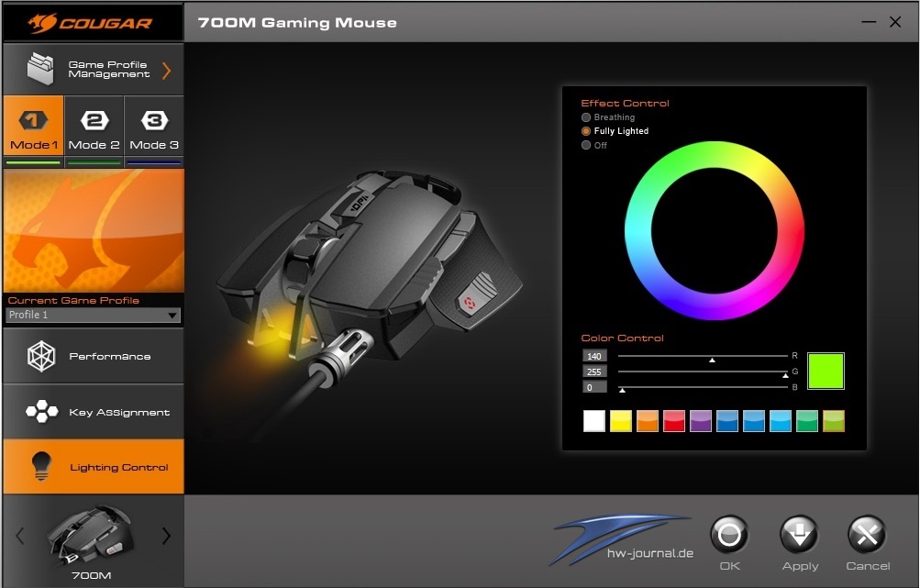
Task: Switch to Mode 2
Action: 94,127
